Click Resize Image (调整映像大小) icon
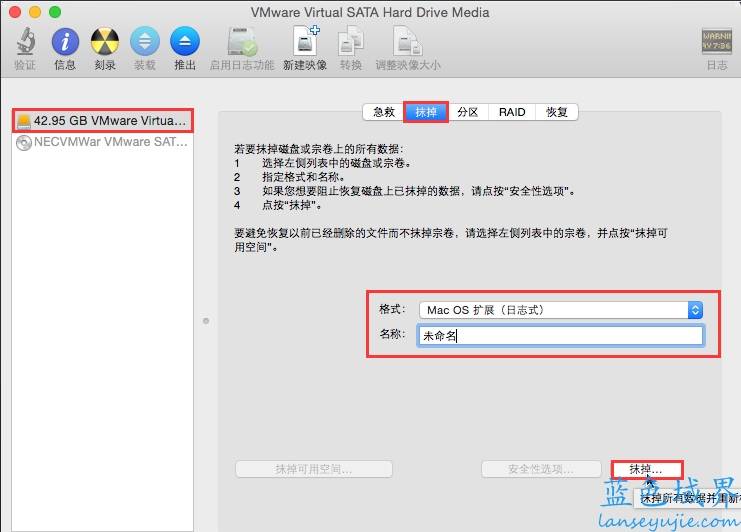The height and width of the screenshot is (532, 741). (x=407, y=42)
